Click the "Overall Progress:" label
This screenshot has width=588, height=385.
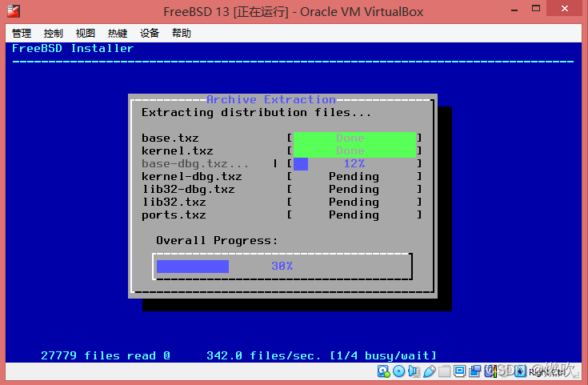pyautogui.click(x=217, y=241)
